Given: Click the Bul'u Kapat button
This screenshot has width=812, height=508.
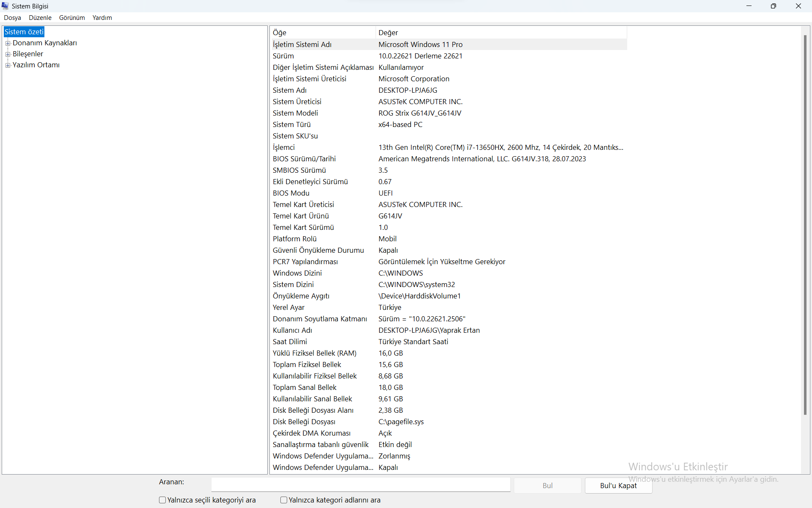Looking at the screenshot, I should [x=618, y=486].
